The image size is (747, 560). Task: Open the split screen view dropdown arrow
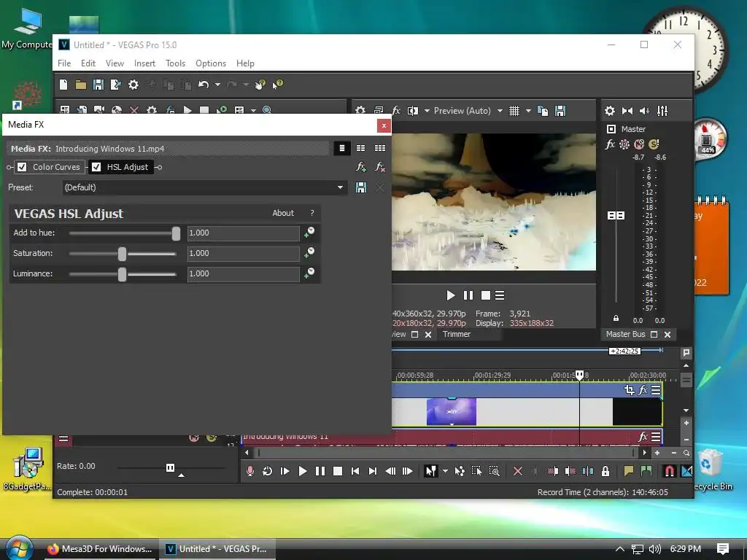click(427, 111)
